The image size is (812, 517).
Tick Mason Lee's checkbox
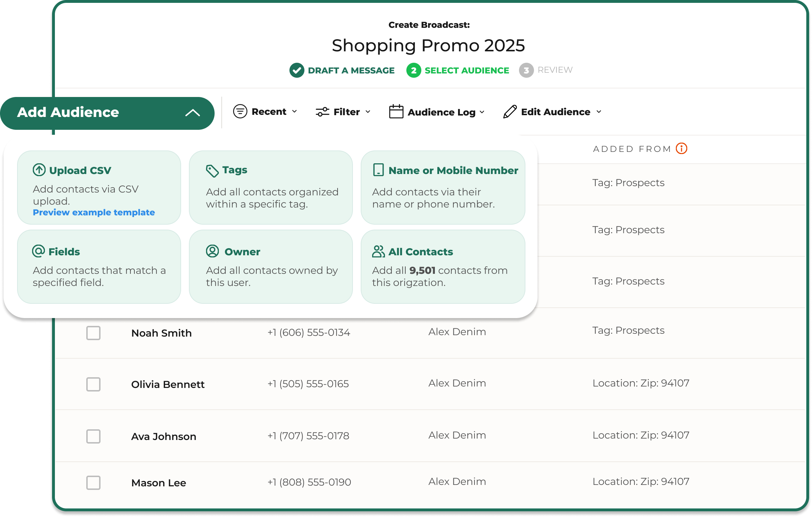(x=93, y=483)
